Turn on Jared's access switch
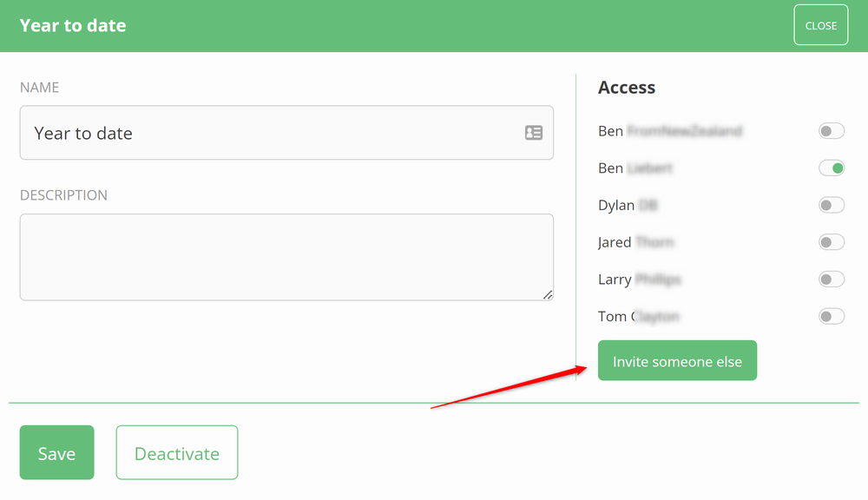 click(831, 242)
